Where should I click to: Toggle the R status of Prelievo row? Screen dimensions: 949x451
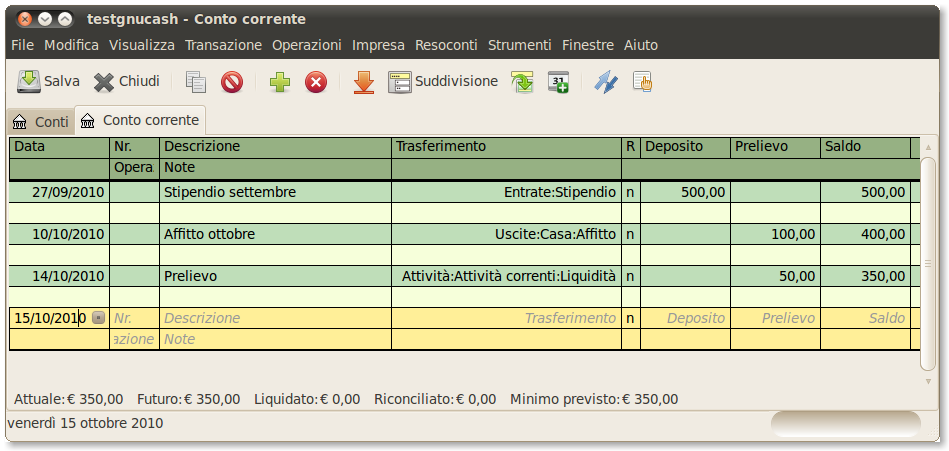pyautogui.click(x=630, y=276)
